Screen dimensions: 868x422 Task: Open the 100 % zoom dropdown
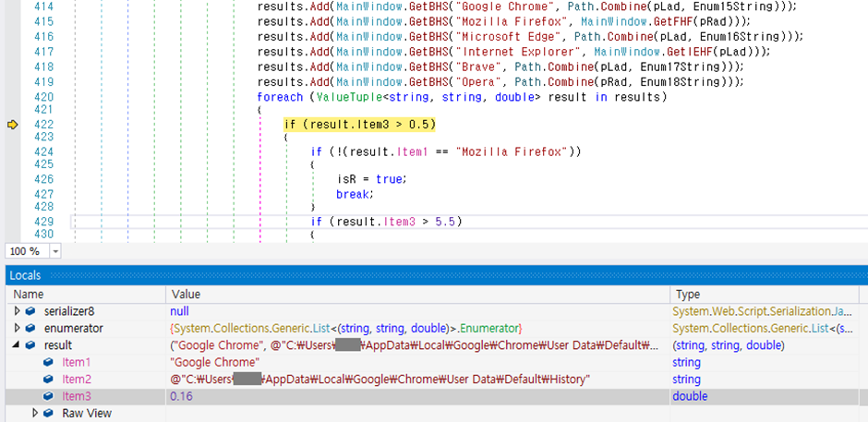pos(55,251)
